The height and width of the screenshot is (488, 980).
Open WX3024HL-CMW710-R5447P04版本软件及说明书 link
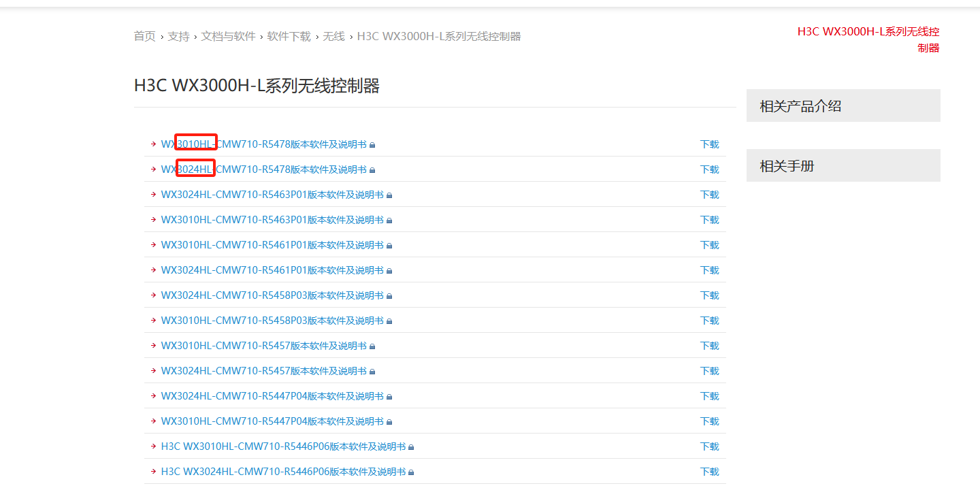(272, 396)
